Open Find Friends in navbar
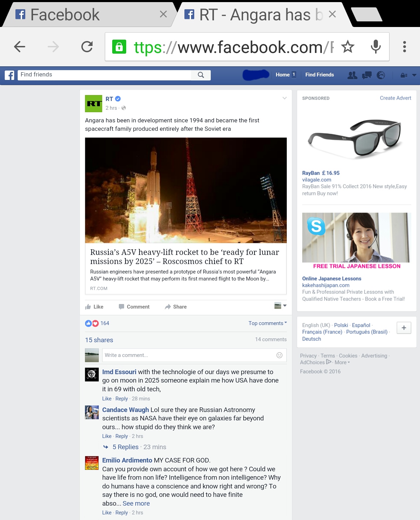 click(x=319, y=75)
